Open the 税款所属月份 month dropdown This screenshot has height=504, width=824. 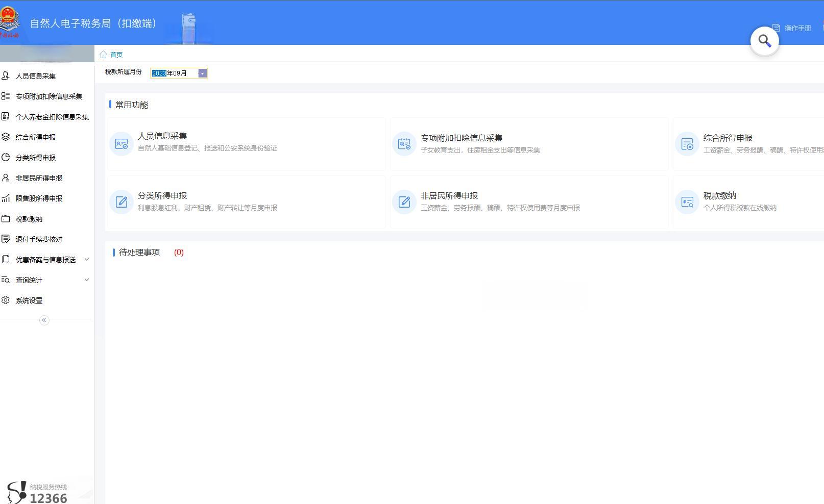pos(202,73)
